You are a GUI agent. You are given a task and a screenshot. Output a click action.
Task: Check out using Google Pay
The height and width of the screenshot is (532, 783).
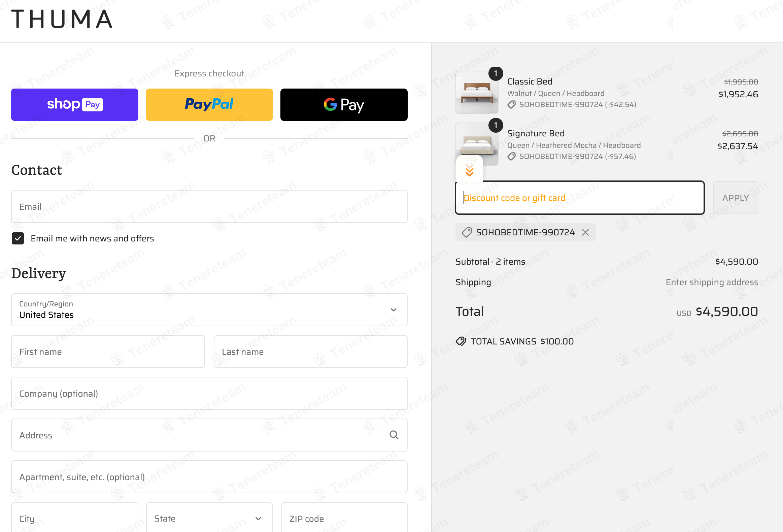click(x=344, y=105)
